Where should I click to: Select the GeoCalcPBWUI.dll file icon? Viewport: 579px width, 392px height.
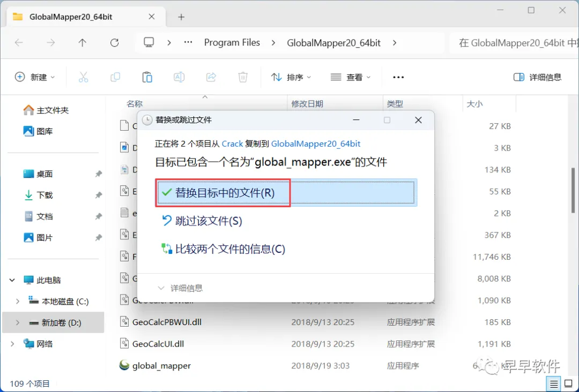[x=124, y=321]
